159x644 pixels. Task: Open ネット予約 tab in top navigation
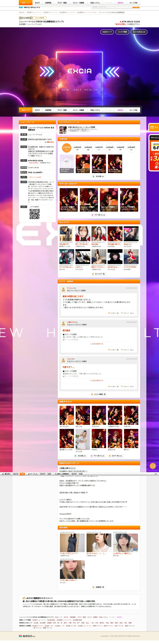133,3
